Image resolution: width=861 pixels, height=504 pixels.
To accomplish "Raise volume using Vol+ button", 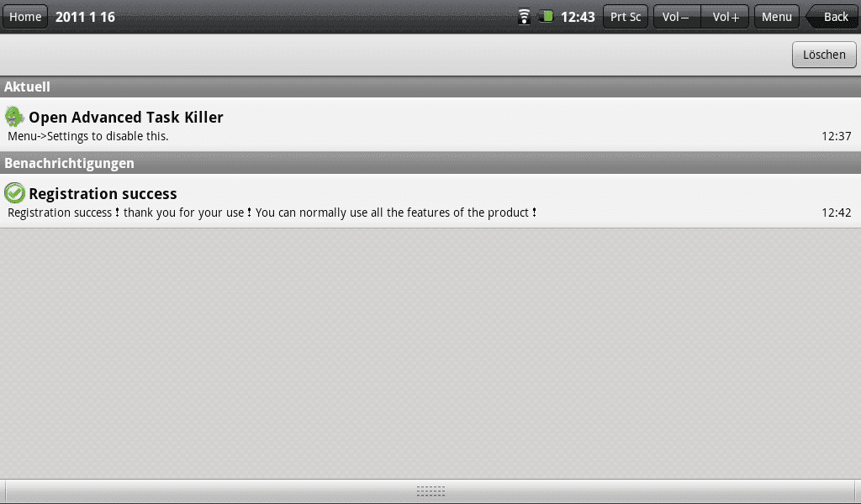I will [725, 17].
